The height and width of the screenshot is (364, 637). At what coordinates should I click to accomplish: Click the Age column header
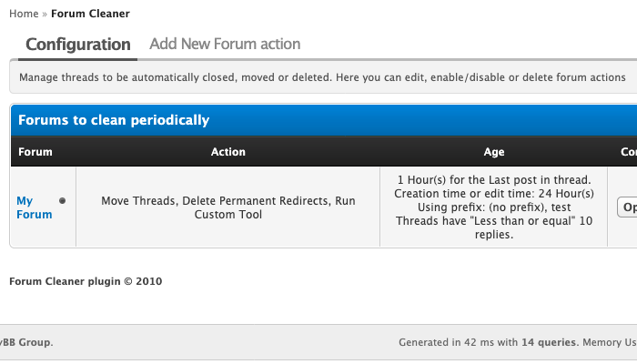tap(493, 152)
